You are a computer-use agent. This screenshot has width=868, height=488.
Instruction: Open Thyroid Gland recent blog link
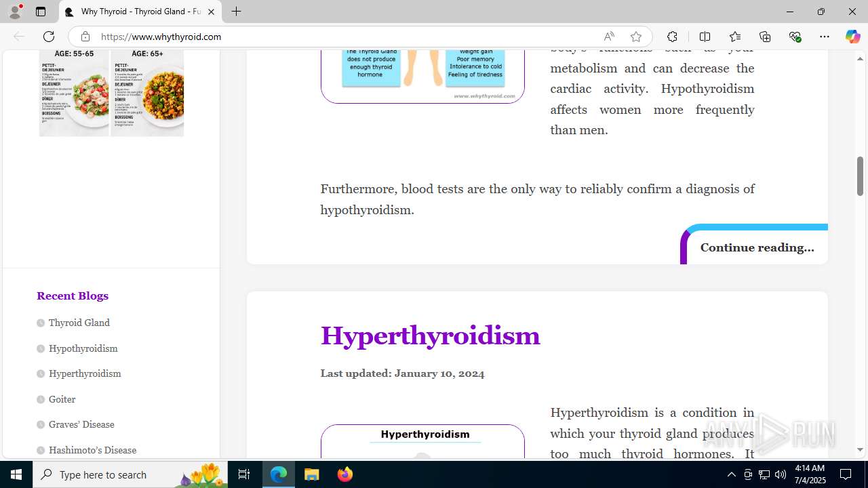tap(79, 323)
